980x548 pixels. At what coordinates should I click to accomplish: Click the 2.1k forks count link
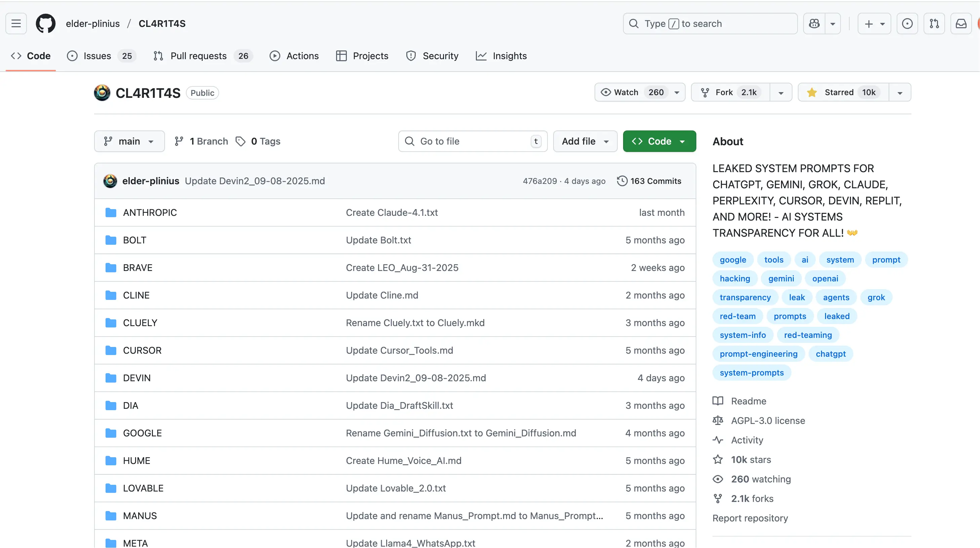(752, 499)
